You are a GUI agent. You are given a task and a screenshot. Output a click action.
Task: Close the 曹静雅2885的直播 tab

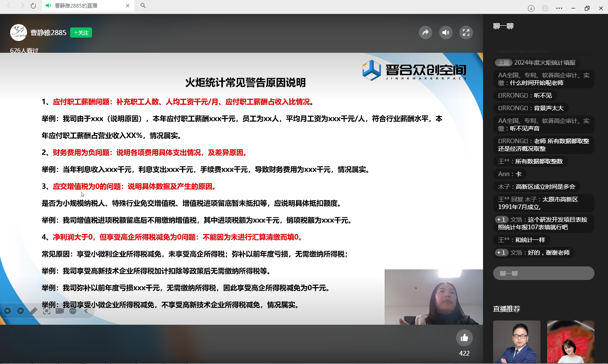(128, 6)
